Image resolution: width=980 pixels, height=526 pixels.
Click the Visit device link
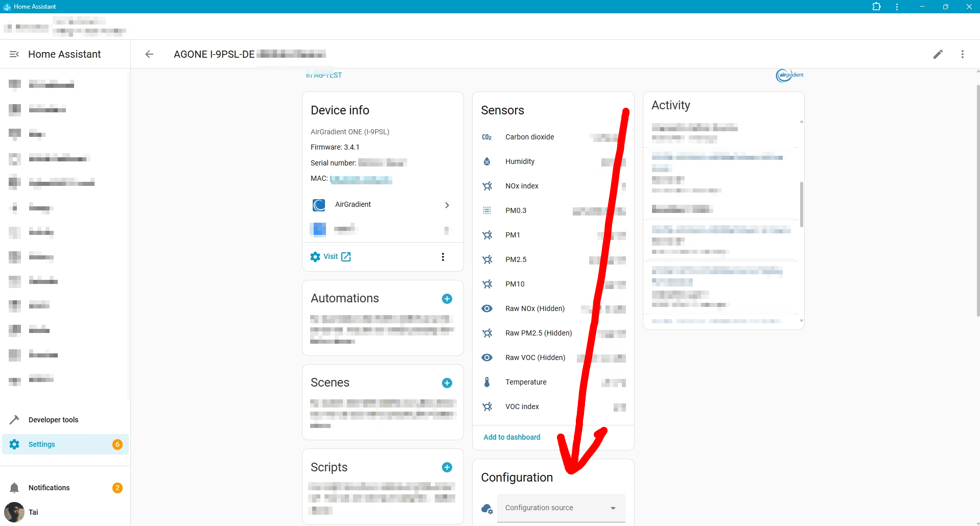click(331, 257)
